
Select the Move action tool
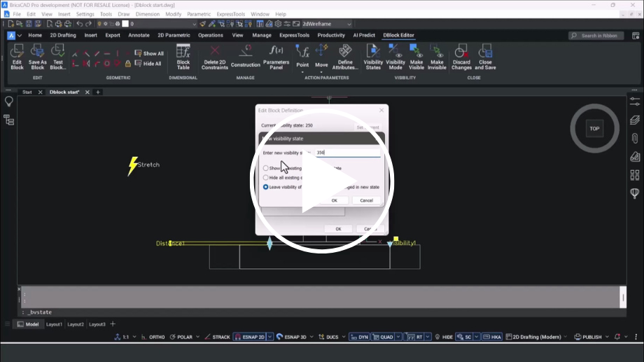click(x=321, y=57)
